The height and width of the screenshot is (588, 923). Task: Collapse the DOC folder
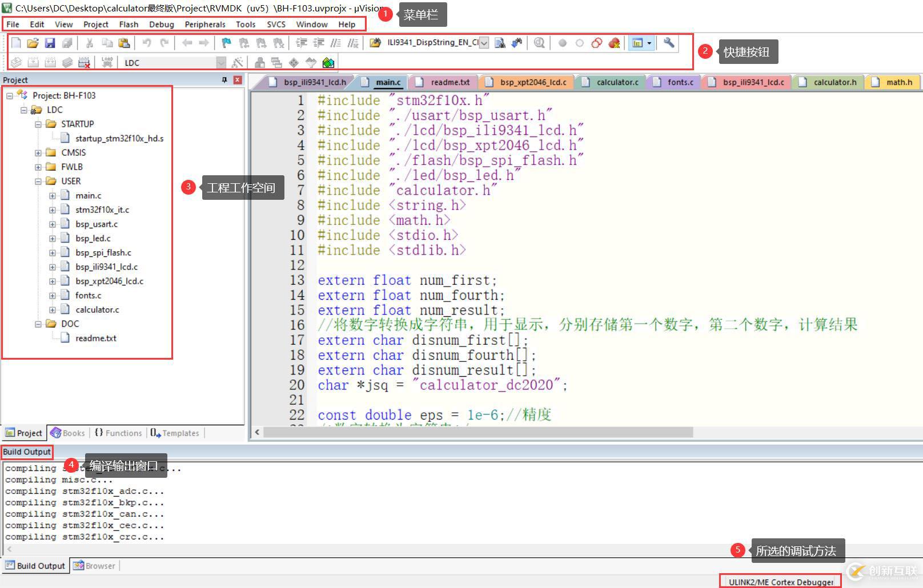pyautogui.click(x=38, y=324)
